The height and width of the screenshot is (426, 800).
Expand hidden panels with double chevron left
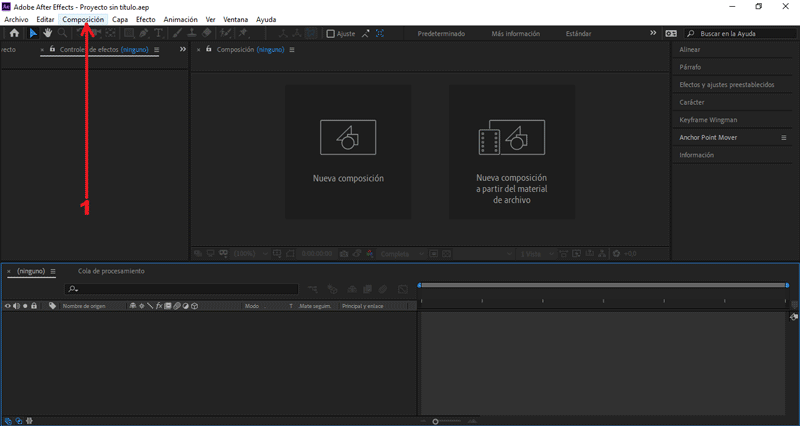click(183, 49)
